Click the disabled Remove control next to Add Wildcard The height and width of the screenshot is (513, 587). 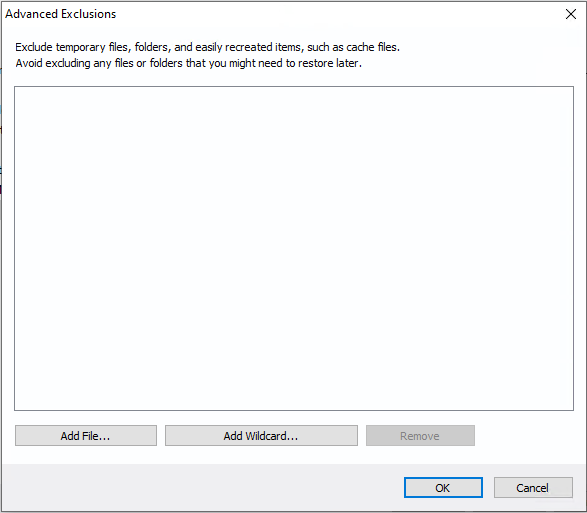pyautogui.click(x=420, y=435)
